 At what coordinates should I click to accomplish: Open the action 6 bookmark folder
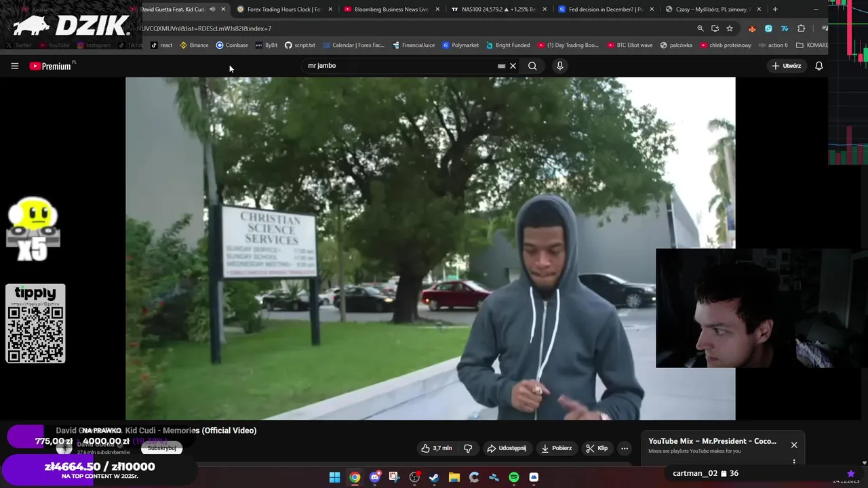tap(773, 45)
